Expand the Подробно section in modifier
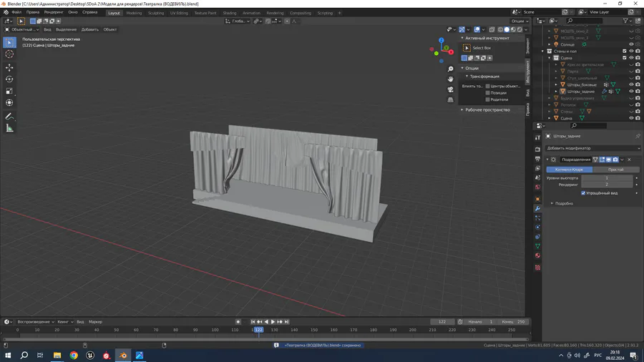The height and width of the screenshot is (362, 644). pyautogui.click(x=562, y=203)
